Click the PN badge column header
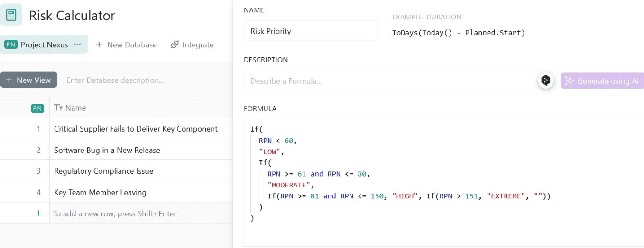 pos(37,108)
